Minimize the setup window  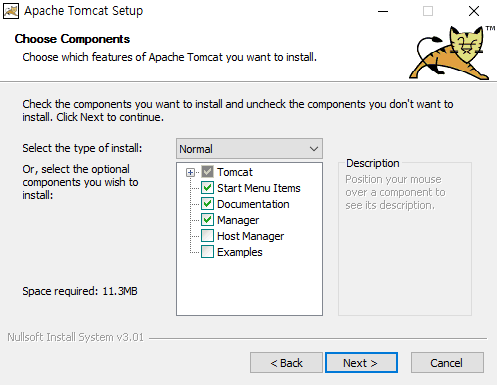[x=383, y=11]
